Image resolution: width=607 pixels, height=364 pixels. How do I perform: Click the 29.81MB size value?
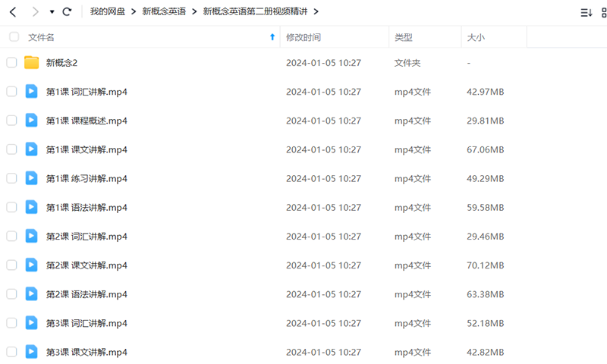point(486,121)
